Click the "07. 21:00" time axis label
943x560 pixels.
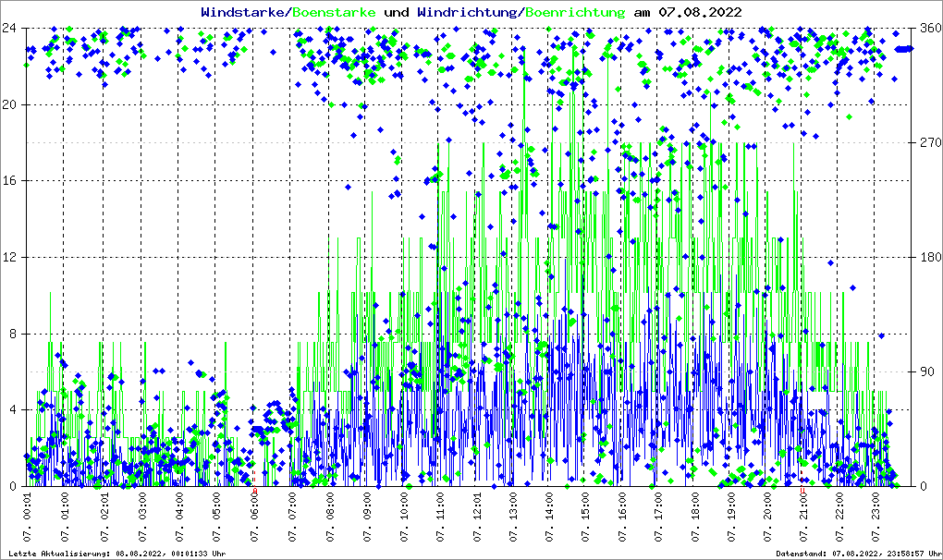802,517
